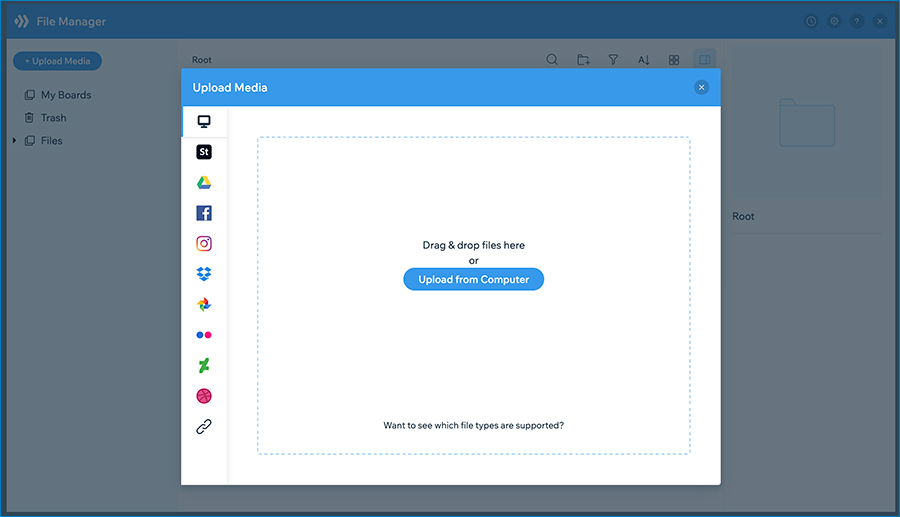Viewport: 900px width, 517px height.
Task: Open the history clock icon in header
Action: (811, 21)
